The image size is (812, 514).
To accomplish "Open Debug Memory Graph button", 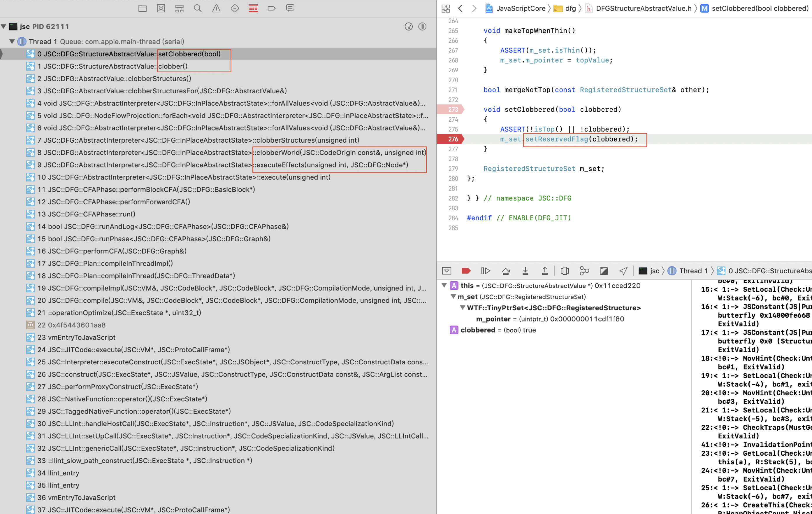I will pos(584,271).
